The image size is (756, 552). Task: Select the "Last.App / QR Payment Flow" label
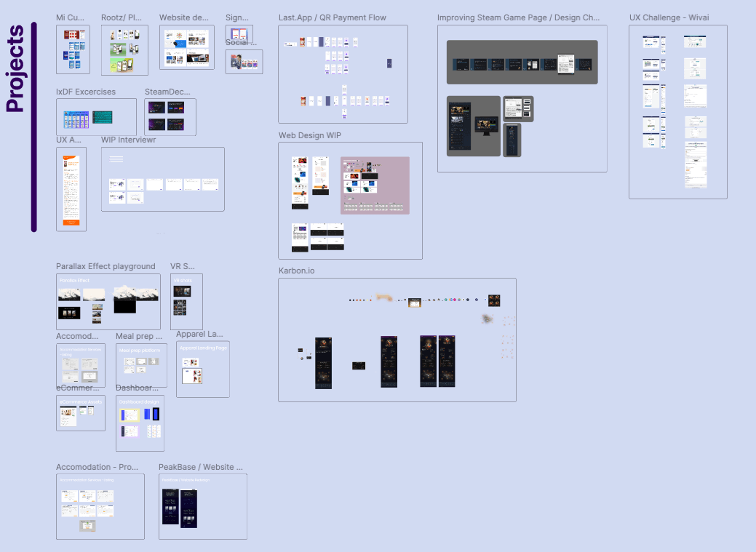[333, 17]
